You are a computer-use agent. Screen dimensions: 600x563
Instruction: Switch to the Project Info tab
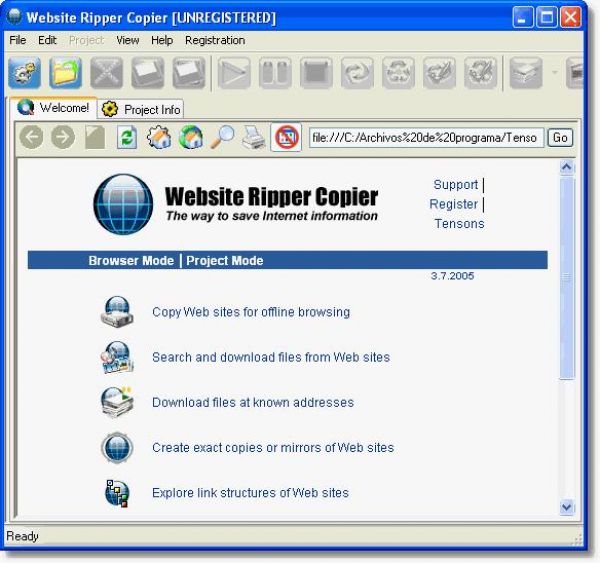141,109
